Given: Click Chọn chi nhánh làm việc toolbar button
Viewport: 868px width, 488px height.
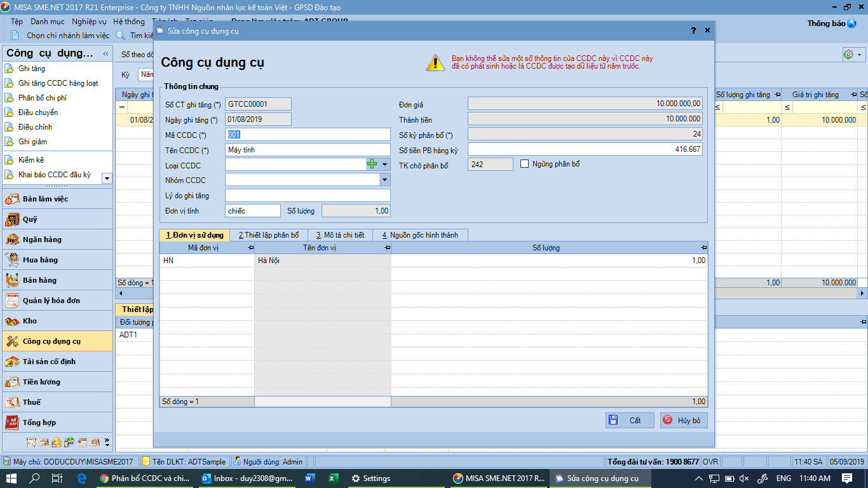Looking at the screenshot, I should click(x=61, y=36).
